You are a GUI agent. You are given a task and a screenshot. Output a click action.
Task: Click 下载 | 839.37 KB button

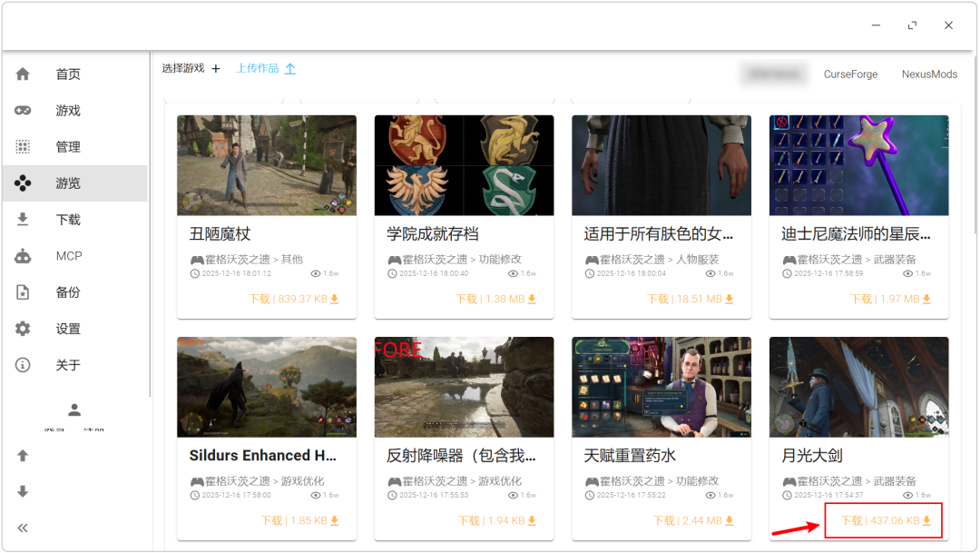(294, 299)
